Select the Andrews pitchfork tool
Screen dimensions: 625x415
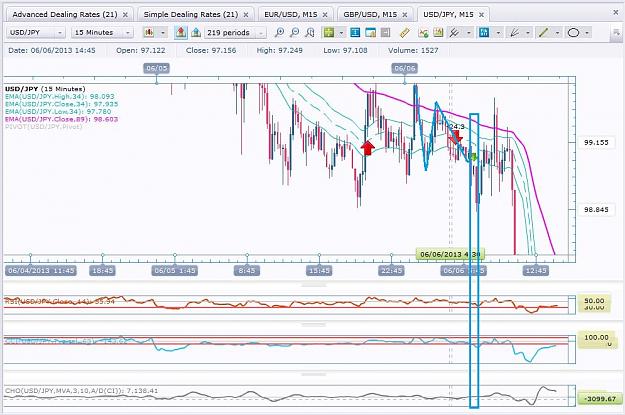(x=454, y=33)
